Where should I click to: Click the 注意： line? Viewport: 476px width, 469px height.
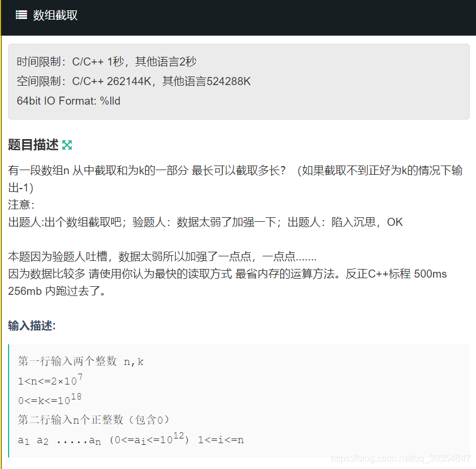(21, 205)
